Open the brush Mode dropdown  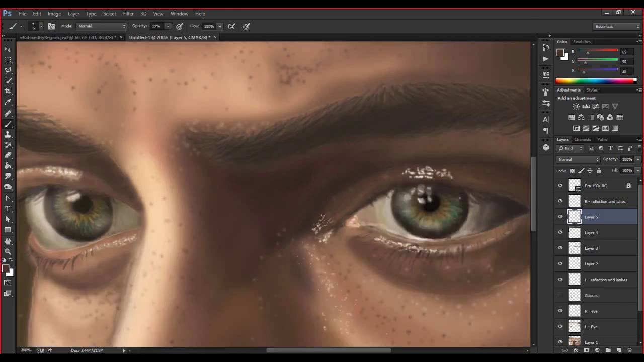tap(102, 26)
